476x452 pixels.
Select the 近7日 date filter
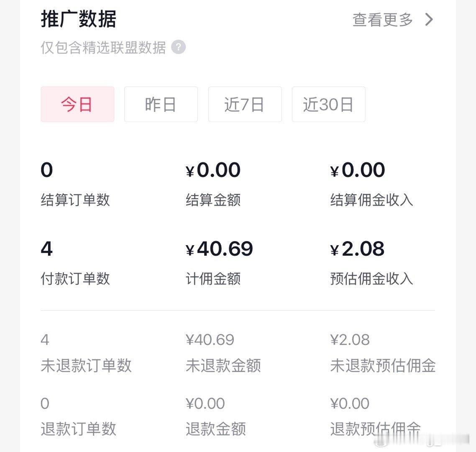[245, 104]
